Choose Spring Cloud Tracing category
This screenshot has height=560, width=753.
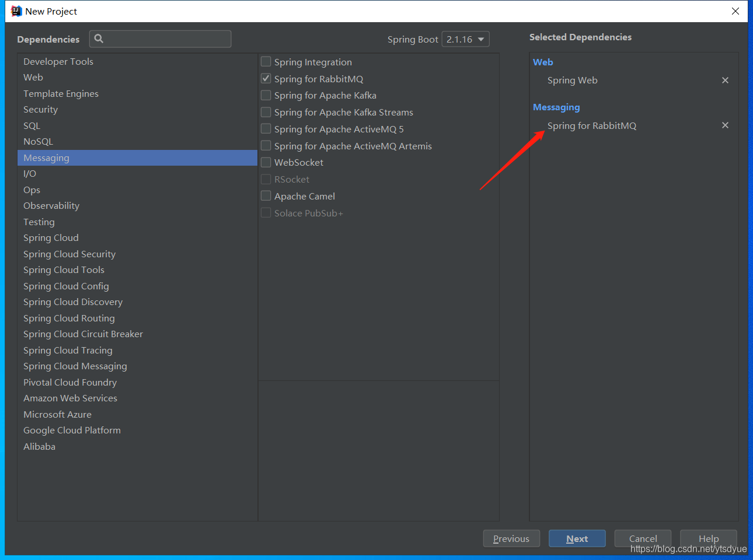137,350
